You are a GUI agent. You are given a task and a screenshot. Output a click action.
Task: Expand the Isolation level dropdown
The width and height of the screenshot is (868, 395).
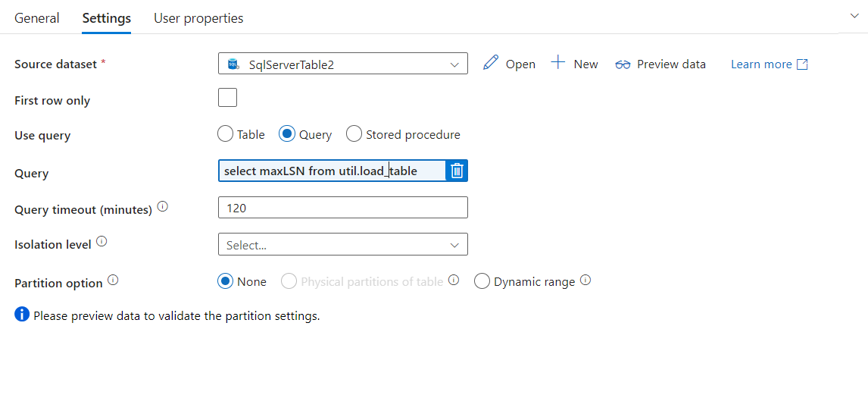342,245
